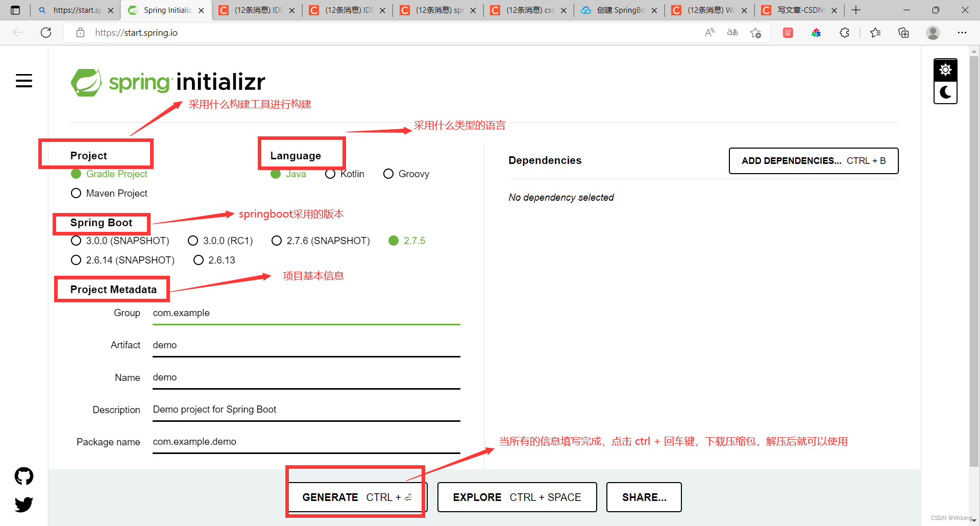The image size is (980, 526).
Task: Edit the Description field
Action: (x=306, y=410)
